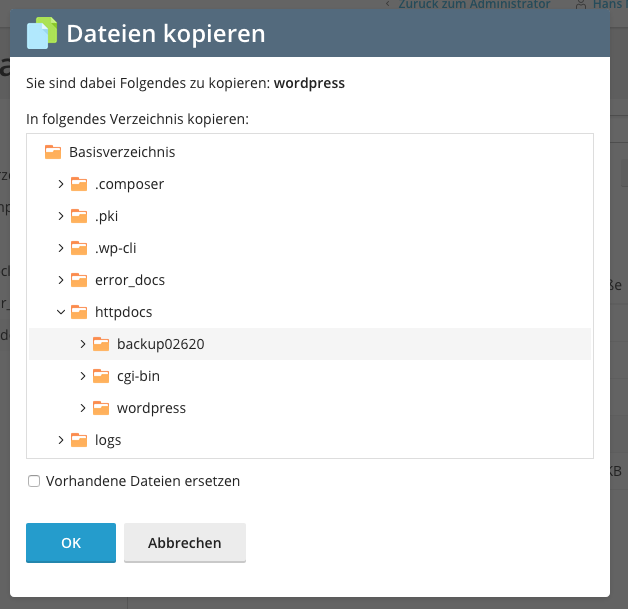Expand the wordpress subfolder
The height and width of the screenshot is (609, 628).
[83, 408]
